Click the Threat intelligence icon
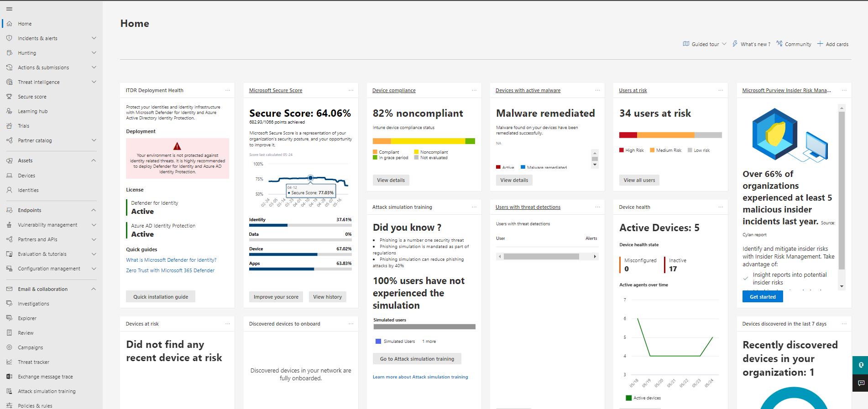This screenshot has width=868, height=409. point(9,82)
